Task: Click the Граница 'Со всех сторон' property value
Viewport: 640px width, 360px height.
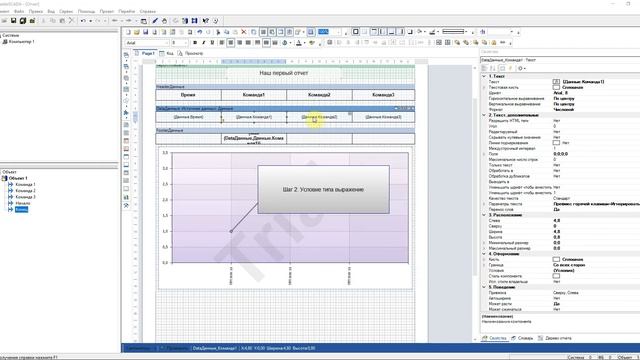Action: (x=569, y=265)
